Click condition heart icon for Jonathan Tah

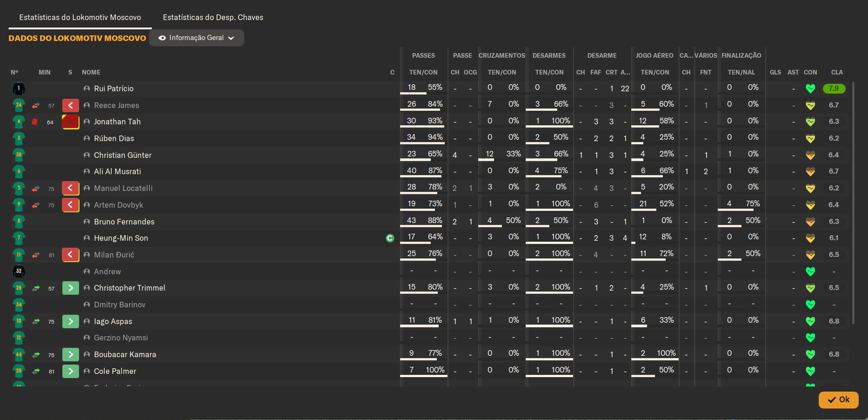[810, 122]
